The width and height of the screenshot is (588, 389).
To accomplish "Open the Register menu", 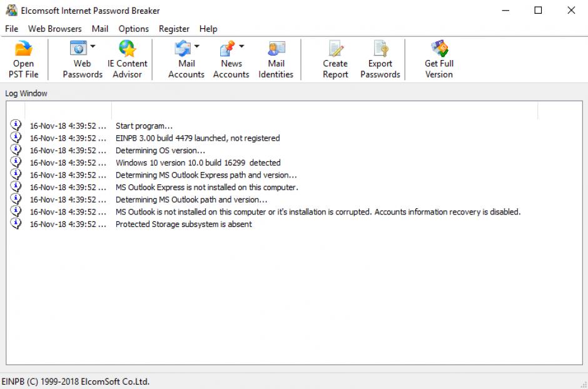I will (x=174, y=29).
